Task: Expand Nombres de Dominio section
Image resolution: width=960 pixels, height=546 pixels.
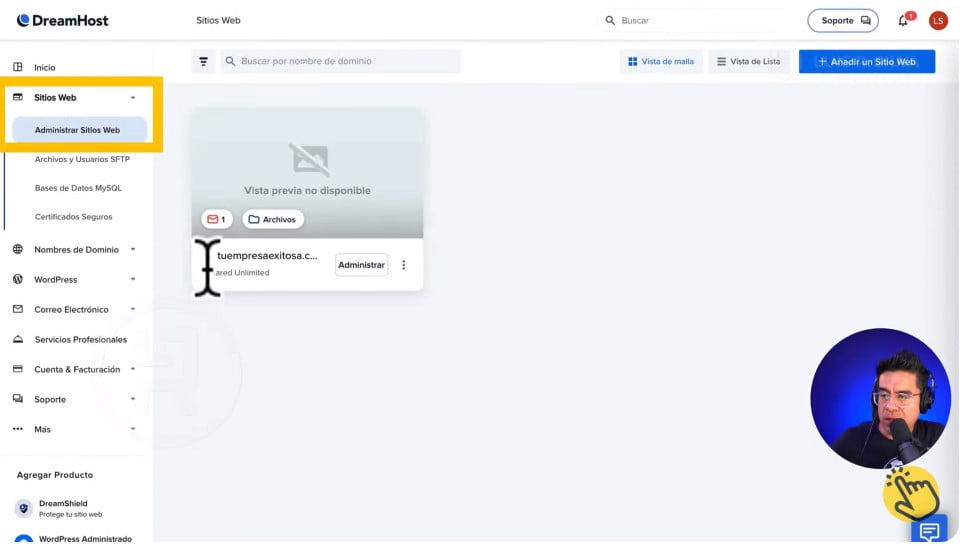Action: pyautogui.click(x=133, y=249)
